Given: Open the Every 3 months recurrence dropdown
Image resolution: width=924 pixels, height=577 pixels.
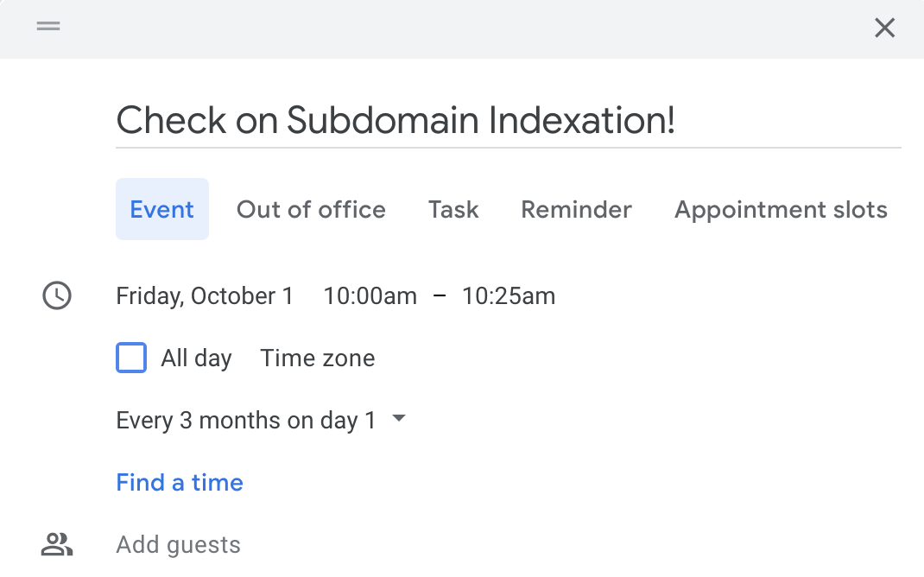Looking at the screenshot, I should click(x=246, y=421).
